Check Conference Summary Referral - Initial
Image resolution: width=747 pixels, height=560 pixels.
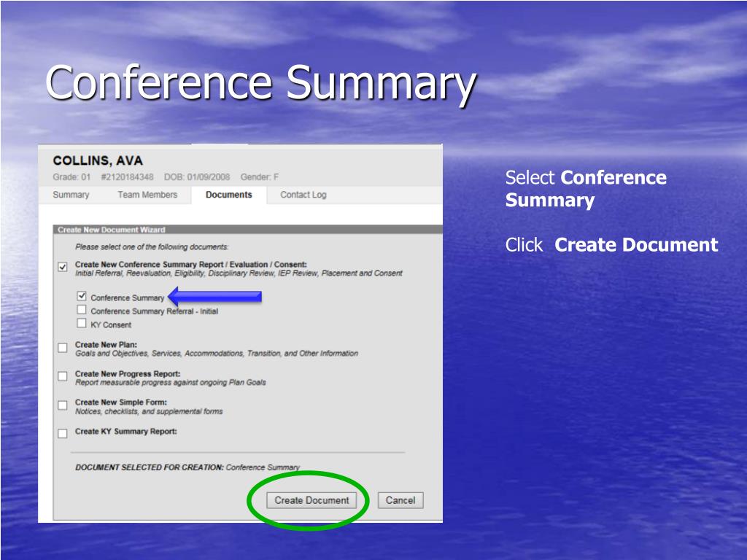(82, 309)
